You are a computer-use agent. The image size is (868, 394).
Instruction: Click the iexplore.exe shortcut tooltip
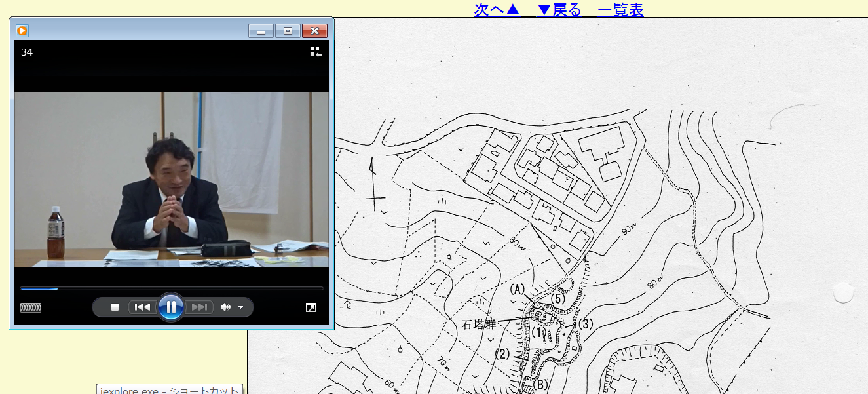coord(170,389)
